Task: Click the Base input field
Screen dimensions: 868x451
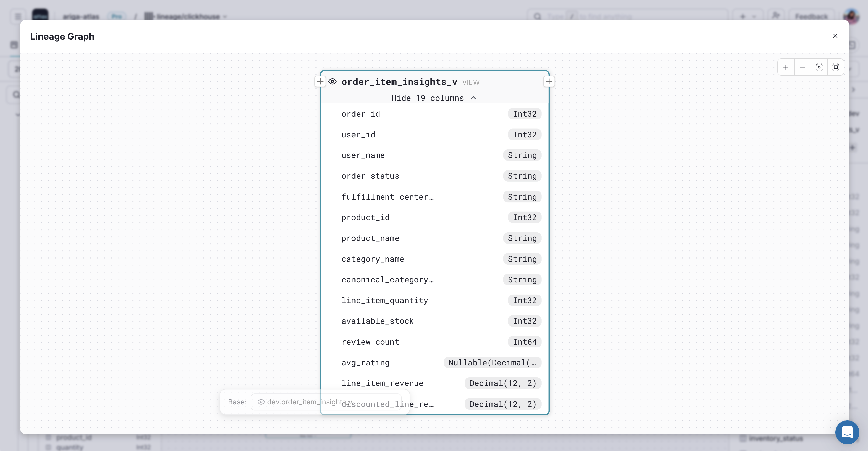Action: (313, 402)
